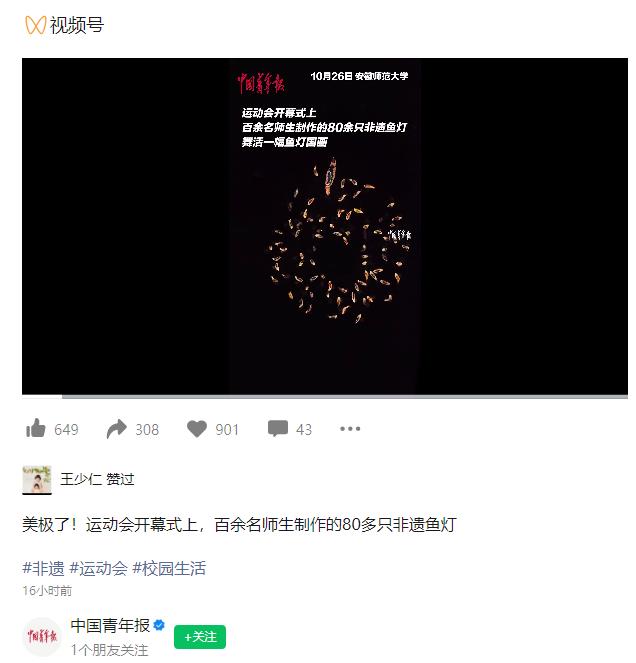Viewport: 636px width, 663px height.
Task: Follow 中国青年报 with +关注 button
Action: [200, 636]
